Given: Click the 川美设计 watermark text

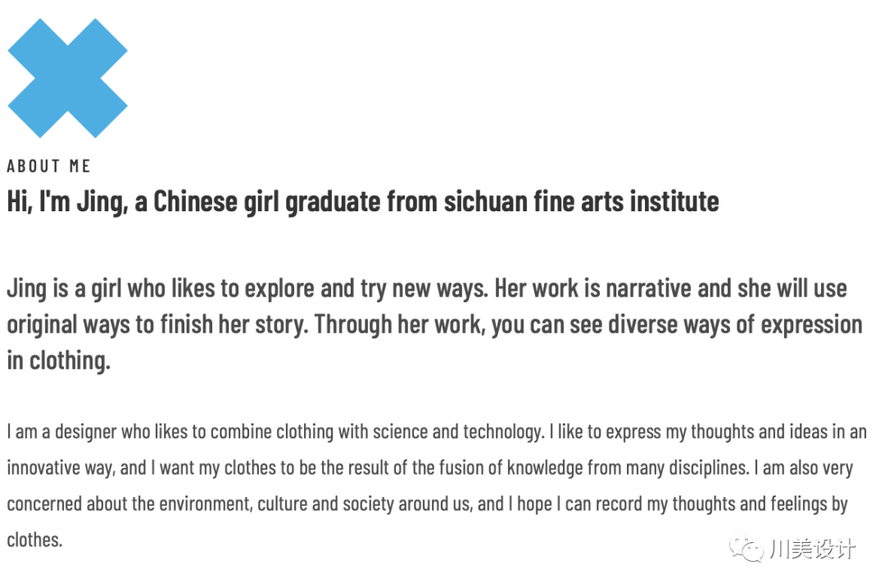Looking at the screenshot, I should coord(812,549).
